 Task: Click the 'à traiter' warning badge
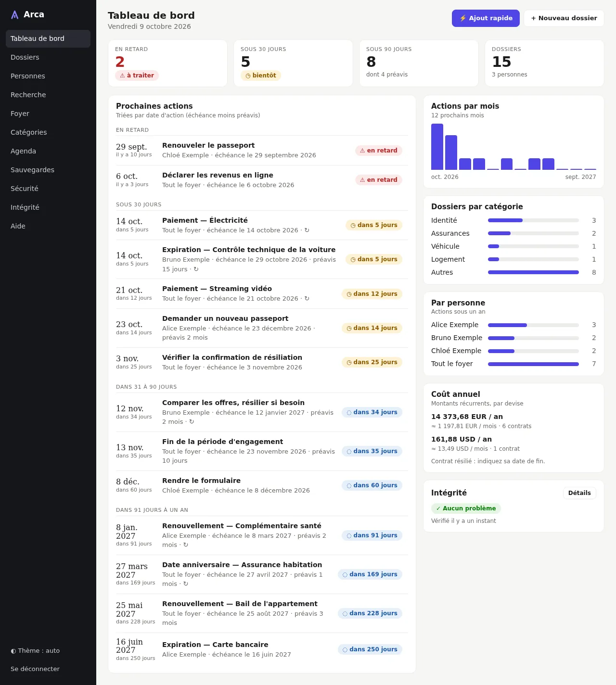(137, 76)
